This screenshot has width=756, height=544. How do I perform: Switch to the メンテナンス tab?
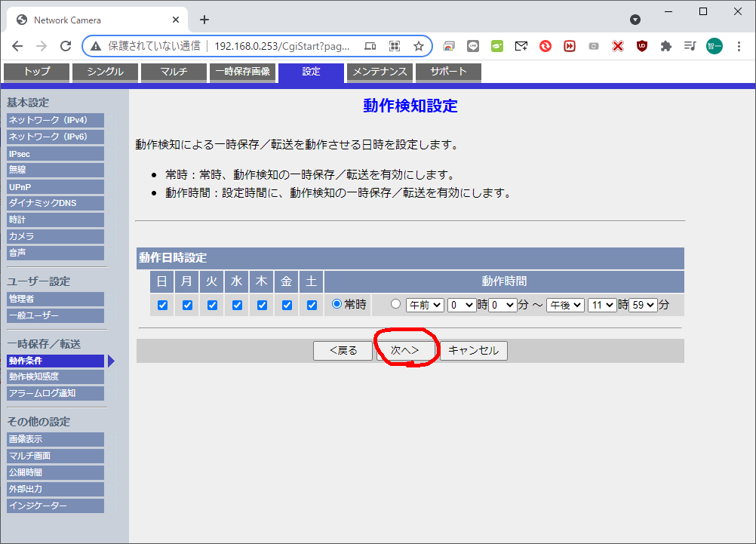click(x=380, y=72)
